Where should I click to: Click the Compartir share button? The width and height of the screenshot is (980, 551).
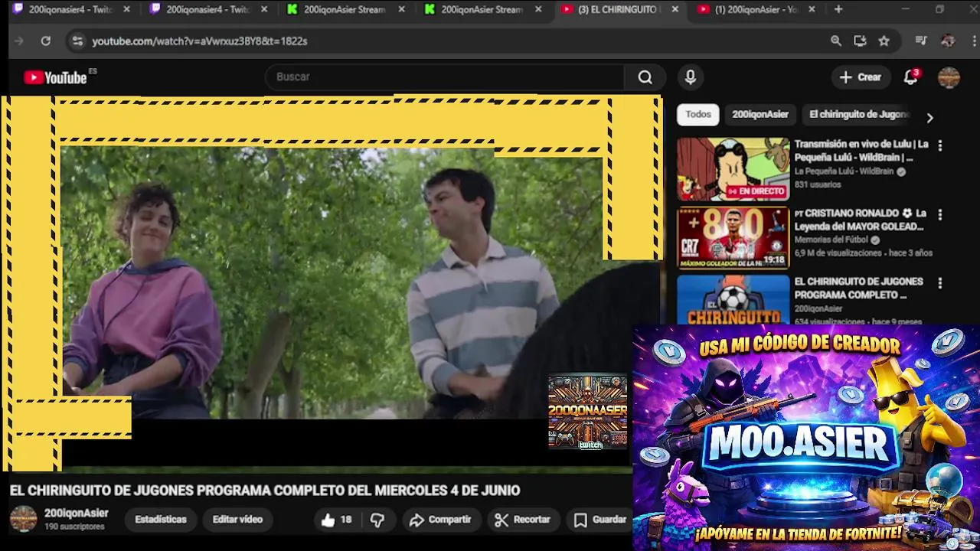point(440,520)
